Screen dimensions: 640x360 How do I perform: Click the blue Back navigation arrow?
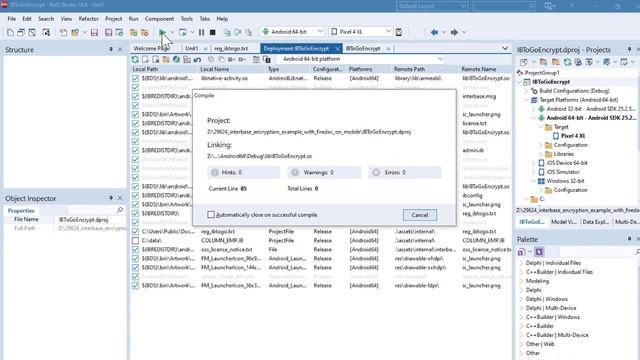pos(434,32)
